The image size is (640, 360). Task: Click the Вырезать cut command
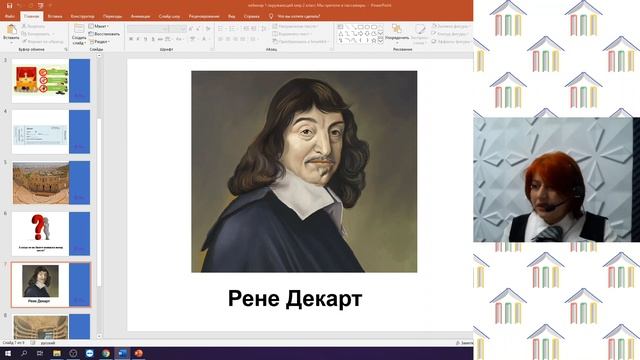pyautogui.click(x=33, y=27)
